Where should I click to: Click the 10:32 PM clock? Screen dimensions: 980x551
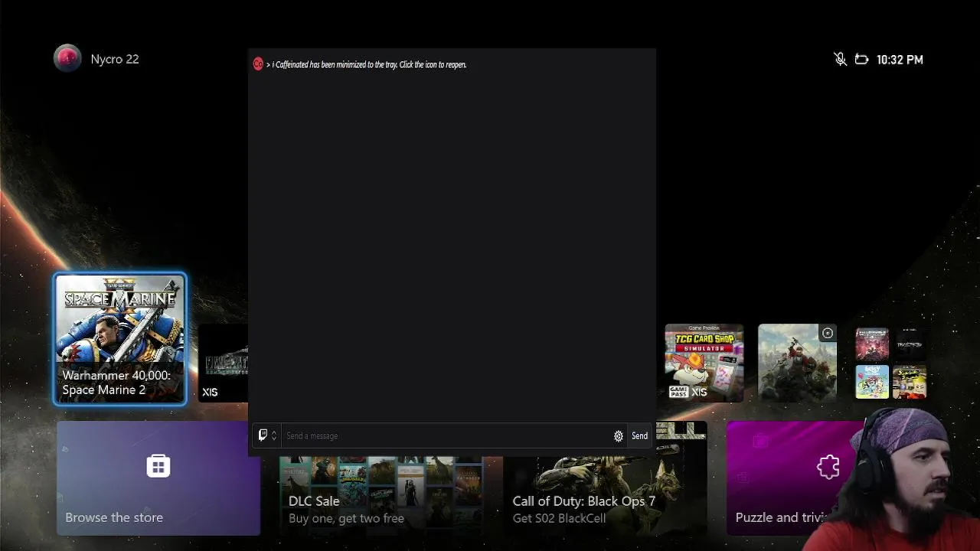900,60
